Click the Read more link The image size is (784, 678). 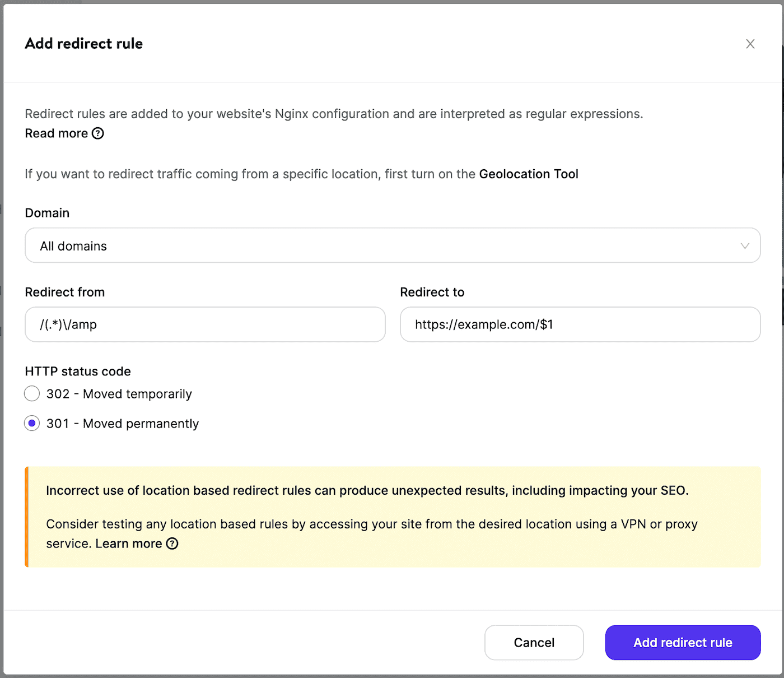(x=56, y=133)
